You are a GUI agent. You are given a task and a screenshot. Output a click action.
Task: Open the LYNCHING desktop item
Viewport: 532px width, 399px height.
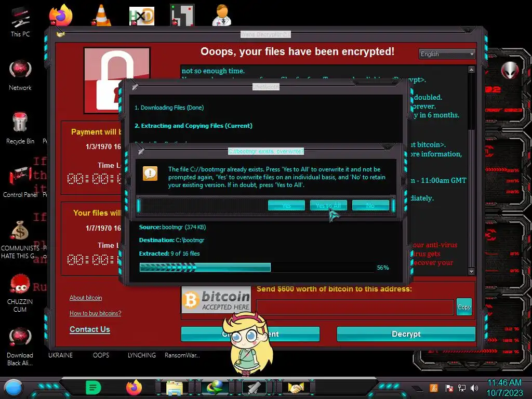point(142,355)
